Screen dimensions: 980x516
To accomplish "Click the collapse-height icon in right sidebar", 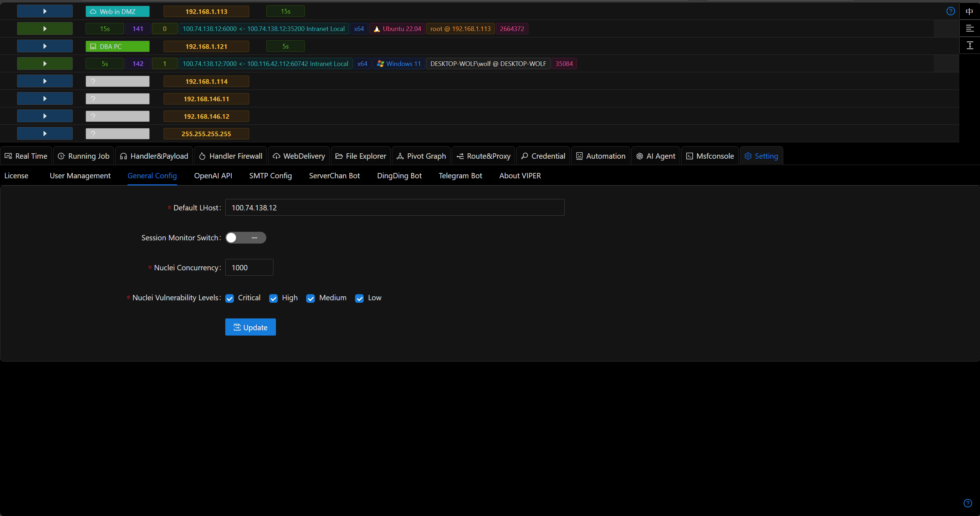I will (969, 46).
